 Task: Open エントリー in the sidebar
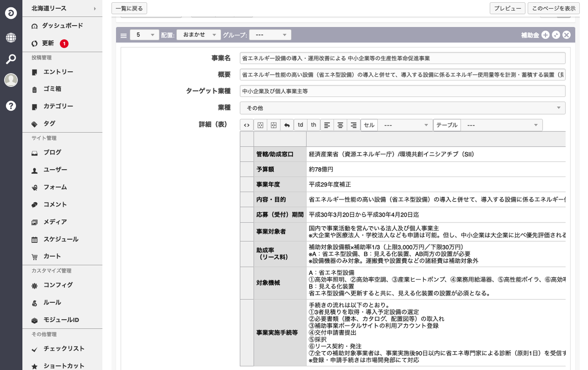click(x=58, y=72)
